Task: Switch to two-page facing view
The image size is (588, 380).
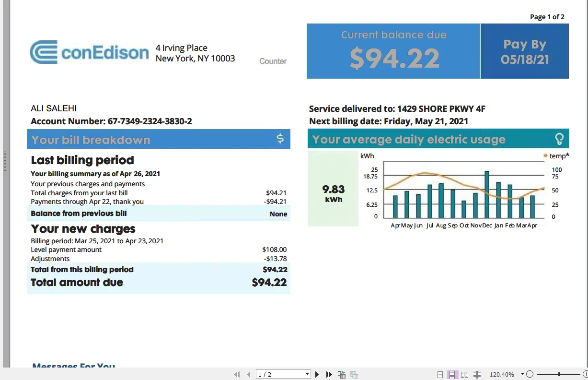Action: (x=465, y=374)
